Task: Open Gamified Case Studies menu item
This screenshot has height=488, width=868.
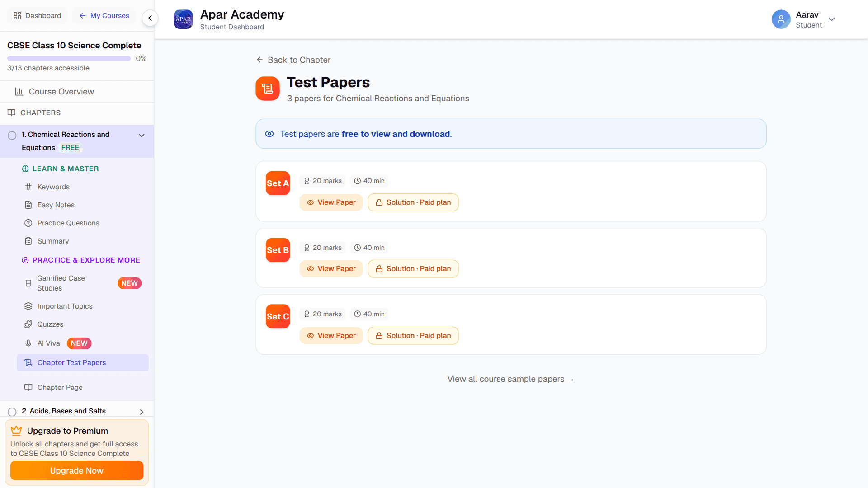Action: 83,283
